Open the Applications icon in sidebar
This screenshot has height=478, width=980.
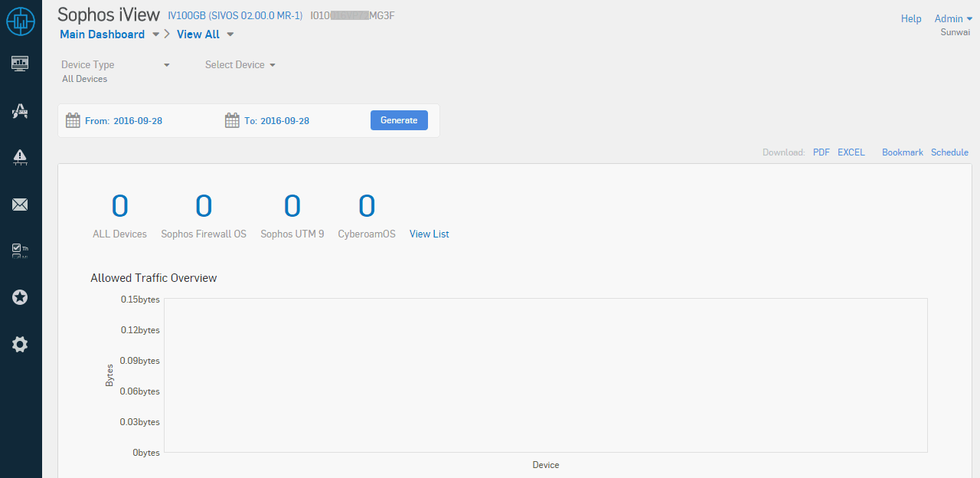(20, 112)
